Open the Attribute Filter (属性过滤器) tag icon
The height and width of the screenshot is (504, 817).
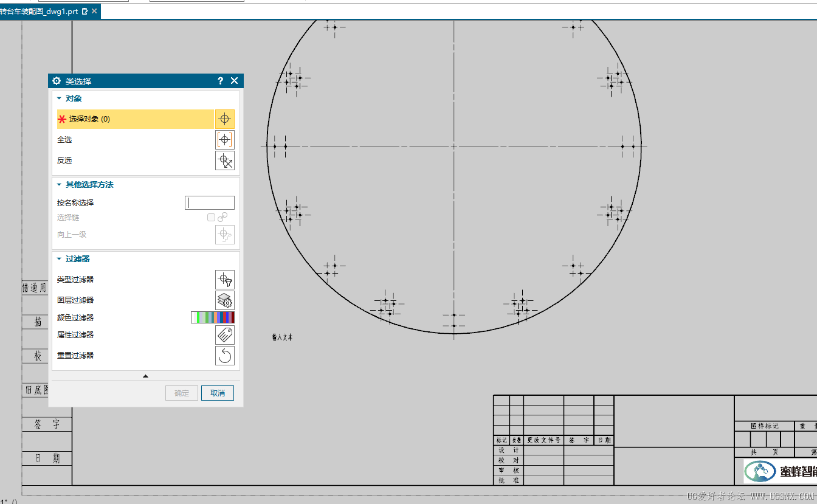click(224, 335)
